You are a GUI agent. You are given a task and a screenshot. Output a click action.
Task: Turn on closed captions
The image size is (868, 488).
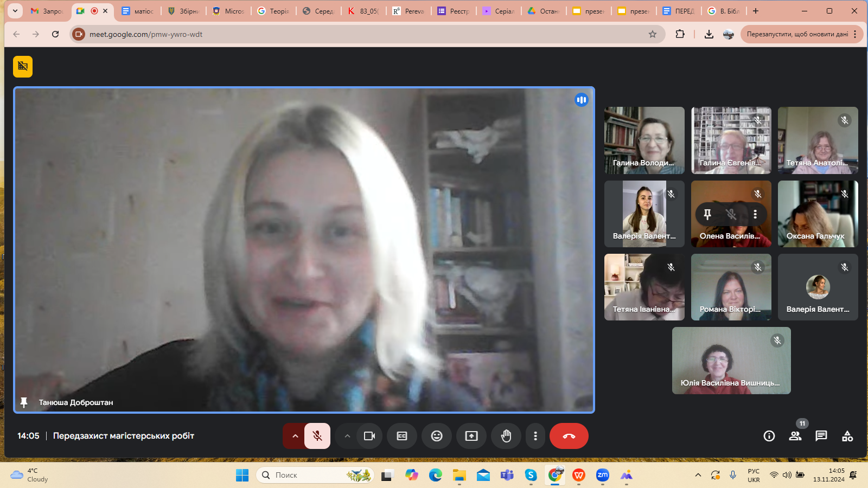401,436
